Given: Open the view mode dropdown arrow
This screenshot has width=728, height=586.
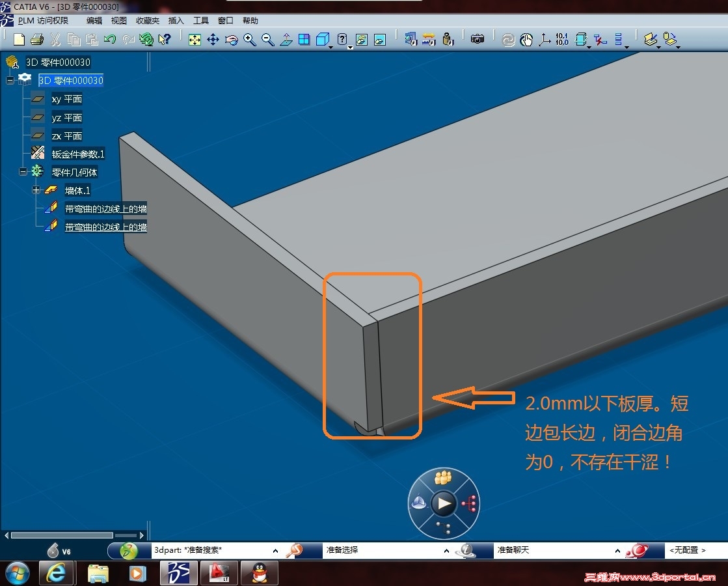Looking at the screenshot, I should pos(350,48).
